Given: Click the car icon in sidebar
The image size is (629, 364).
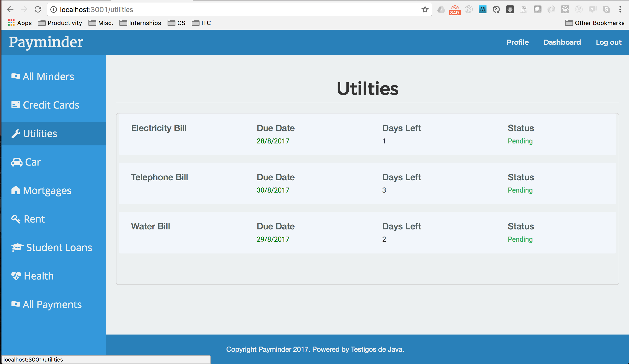Looking at the screenshot, I should pyautogui.click(x=17, y=162).
